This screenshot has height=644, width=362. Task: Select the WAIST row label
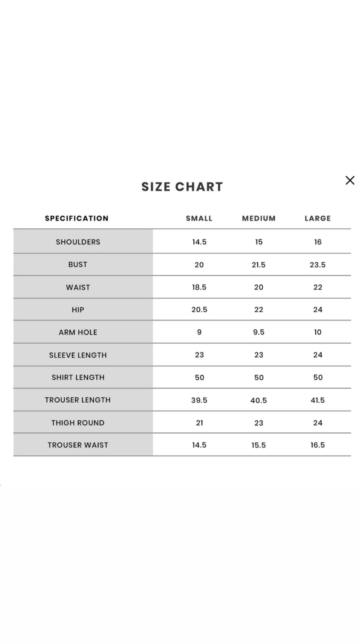(78, 287)
